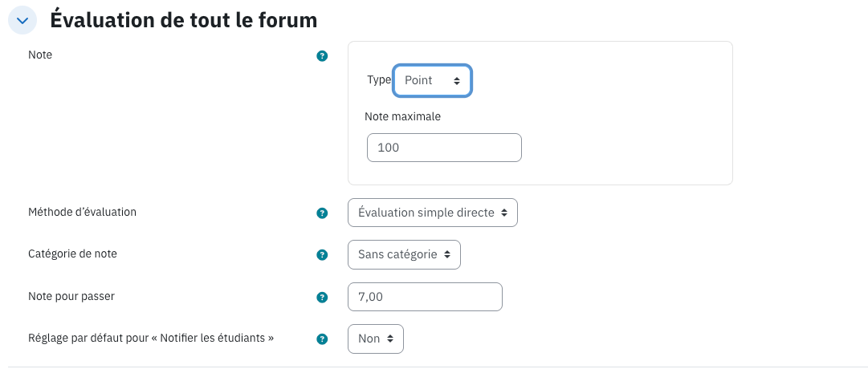868x369 pixels.
Task: Open help for Notifier les étudiants setting
Action: (x=322, y=339)
